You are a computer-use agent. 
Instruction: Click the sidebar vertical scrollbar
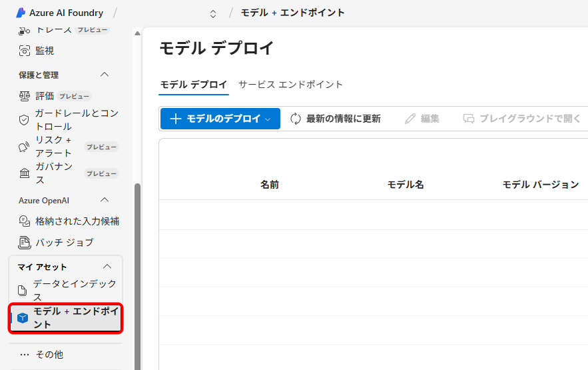click(138, 267)
